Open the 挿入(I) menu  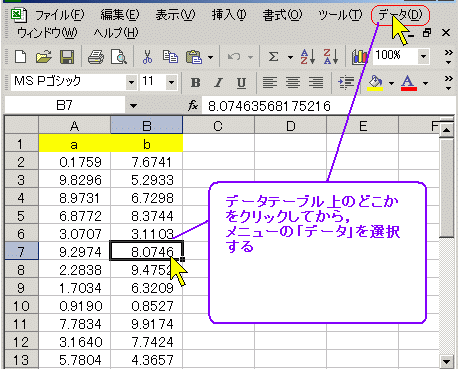[x=229, y=15]
